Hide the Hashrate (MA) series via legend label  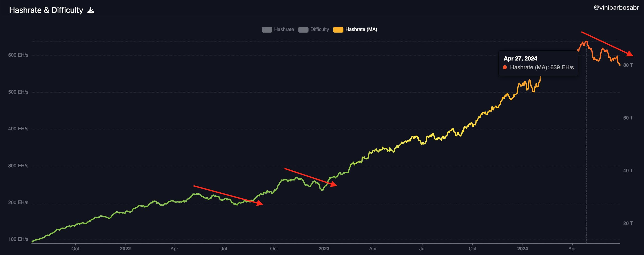(x=361, y=29)
